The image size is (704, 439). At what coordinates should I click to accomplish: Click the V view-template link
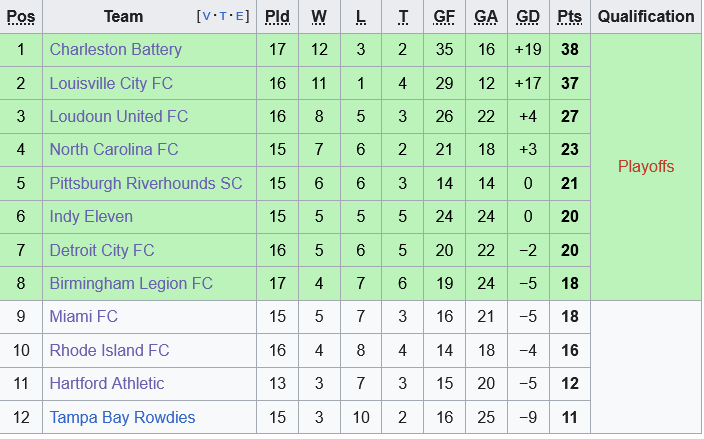[206, 17]
